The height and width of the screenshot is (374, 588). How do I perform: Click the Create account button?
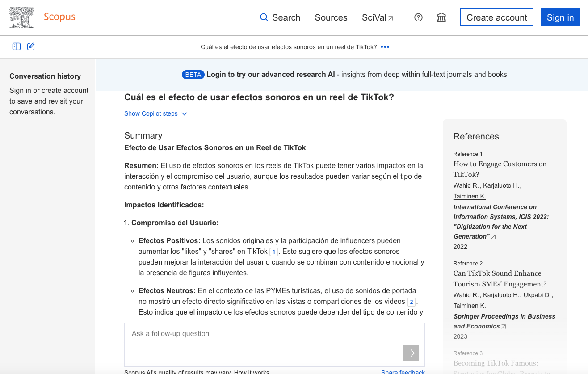pos(496,17)
